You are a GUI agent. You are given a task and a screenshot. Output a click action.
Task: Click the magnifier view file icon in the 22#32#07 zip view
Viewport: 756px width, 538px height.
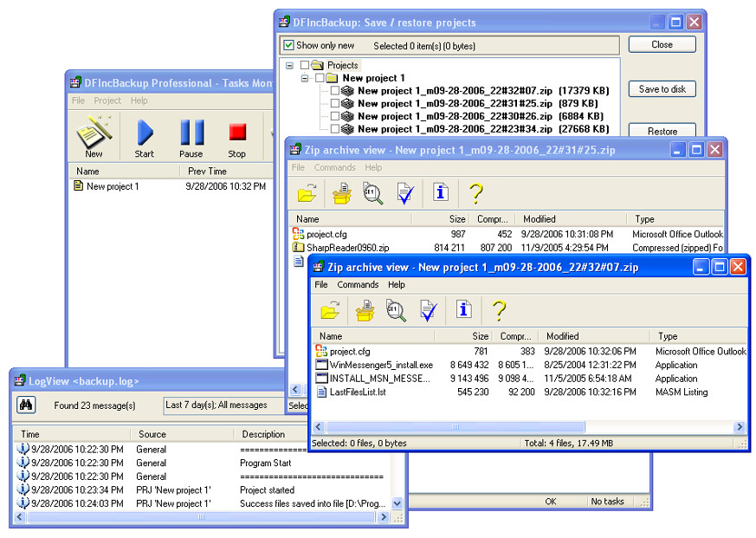(396, 310)
